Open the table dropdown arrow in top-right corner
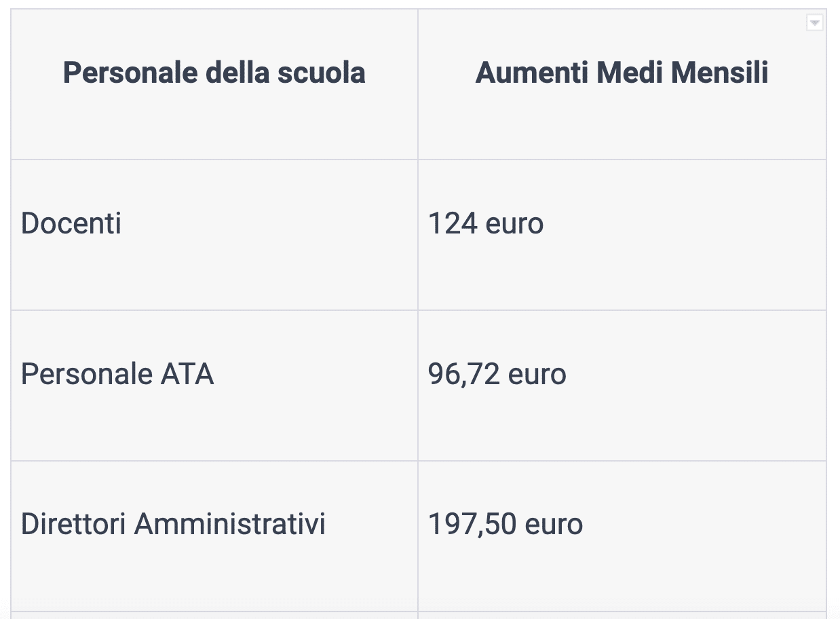This screenshot has height=619, width=840. pyautogui.click(x=814, y=23)
